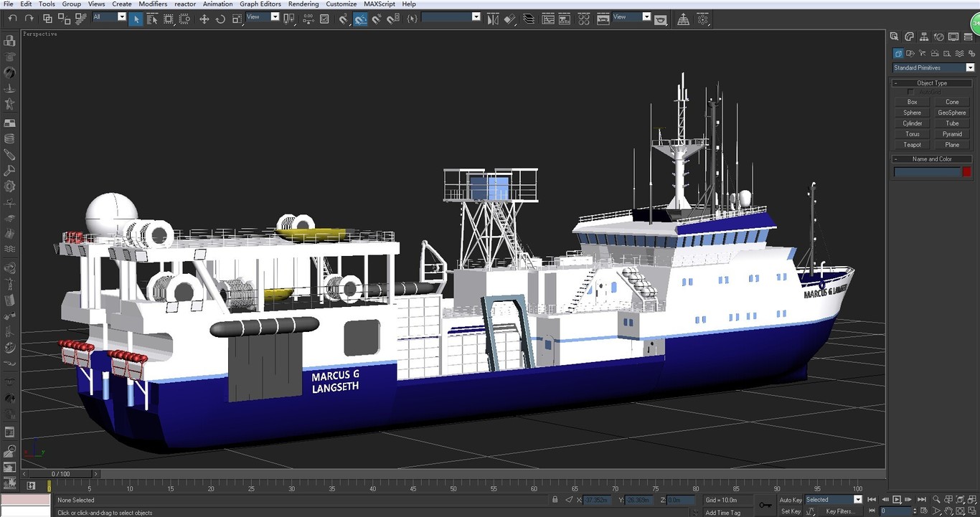Image resolution: width=980 pixels, height=517 pixels.
Task: Click the Torus primitive button
Action: [913, 134]
